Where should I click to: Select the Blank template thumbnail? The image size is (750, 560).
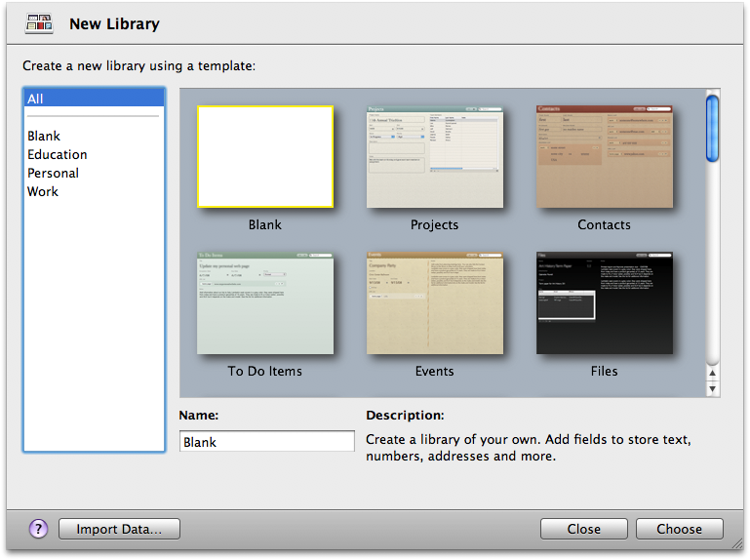[x=264, y=157]
